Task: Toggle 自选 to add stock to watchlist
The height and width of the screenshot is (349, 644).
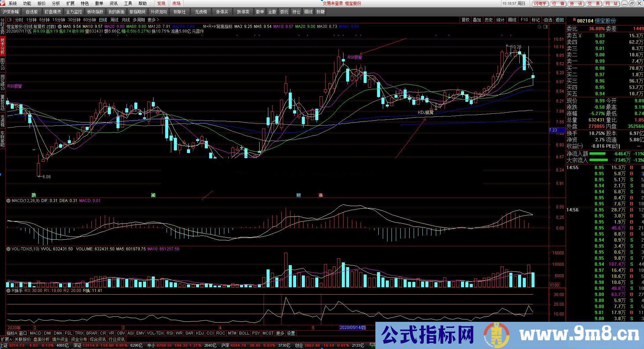Action: click(548, 20)
